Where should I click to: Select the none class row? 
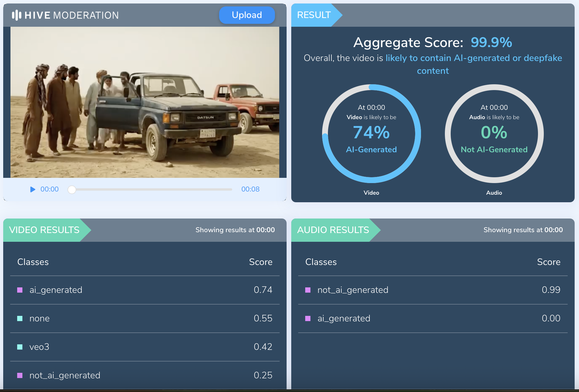(x=145, y=318)
